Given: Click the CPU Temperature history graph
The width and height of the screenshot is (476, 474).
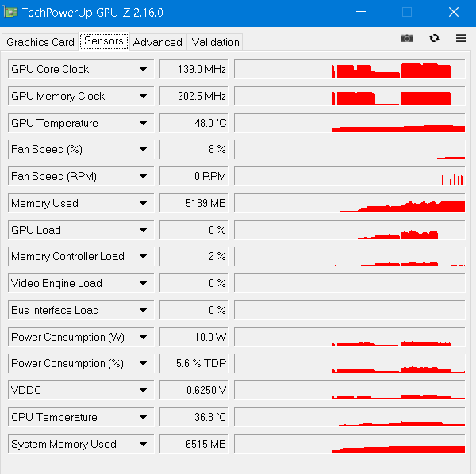Looking at the screenshot, I should tap(350, 417).
